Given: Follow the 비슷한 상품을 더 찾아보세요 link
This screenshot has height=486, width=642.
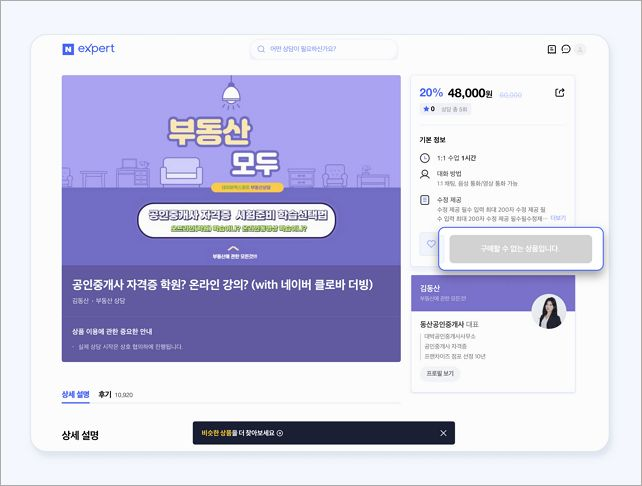Looking at the screenshot, I should click(x=242, y=433).
